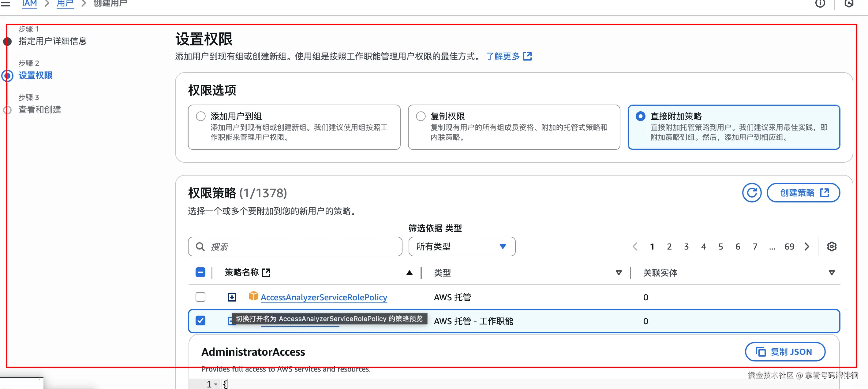Sort by 关联实体 column arrow
The image size is (868, 389).
coord(831,273)
